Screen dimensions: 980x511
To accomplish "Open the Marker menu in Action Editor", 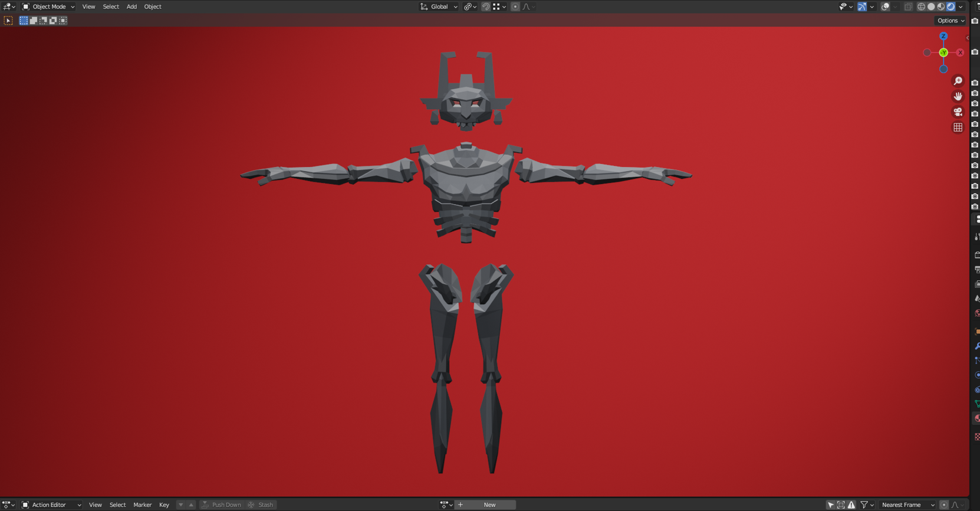I will point(142,505).
